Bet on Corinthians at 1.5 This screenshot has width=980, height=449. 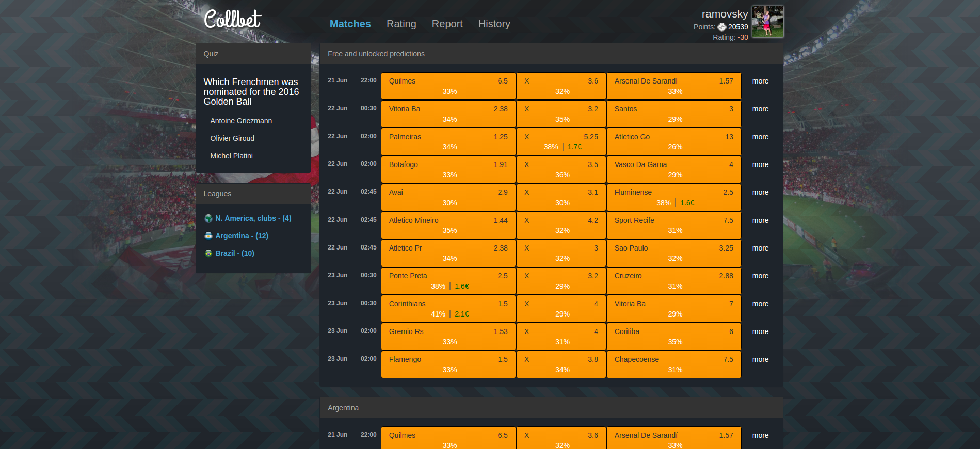[x=448, y=309]
